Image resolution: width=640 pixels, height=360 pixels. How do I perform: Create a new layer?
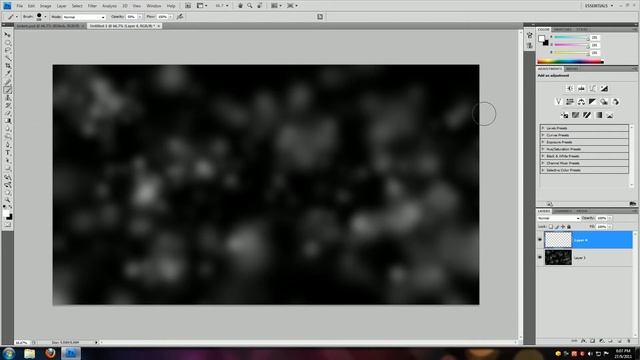coord(619,341)
